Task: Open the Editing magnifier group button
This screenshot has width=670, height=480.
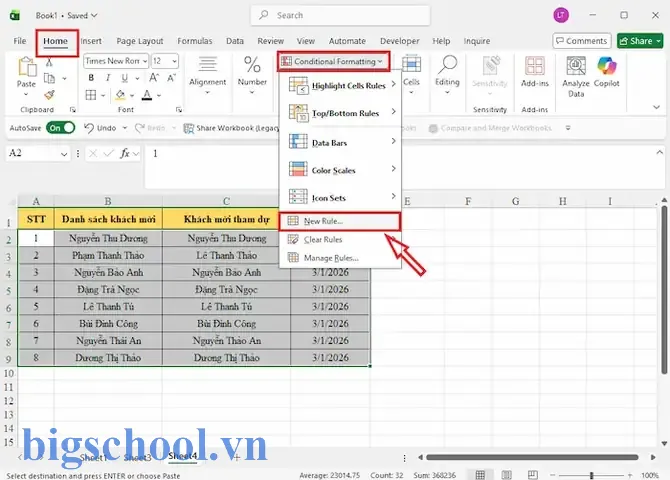Action: [x=447, y=75]
